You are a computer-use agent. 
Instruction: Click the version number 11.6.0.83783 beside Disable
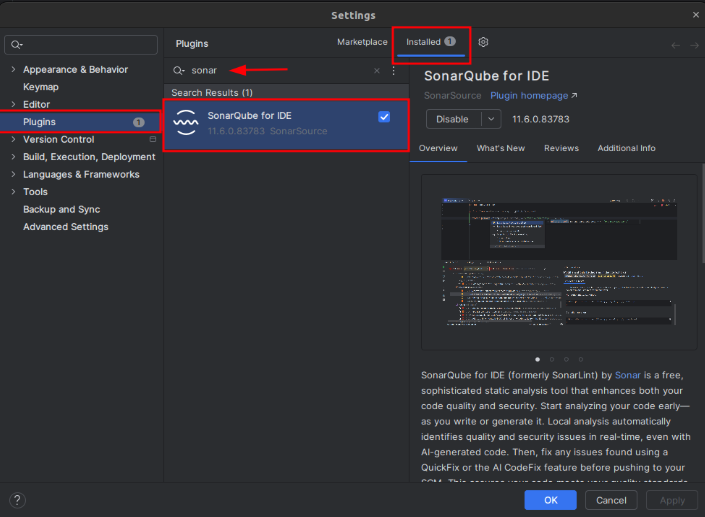coord(540,119)
